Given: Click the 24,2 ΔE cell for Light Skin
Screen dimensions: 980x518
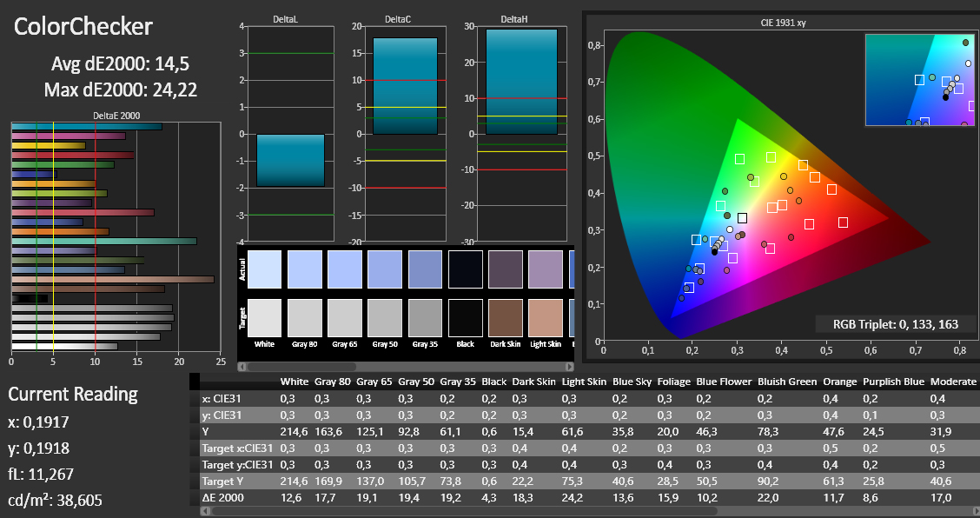Looking at the screenshot, I should (573, 498).
